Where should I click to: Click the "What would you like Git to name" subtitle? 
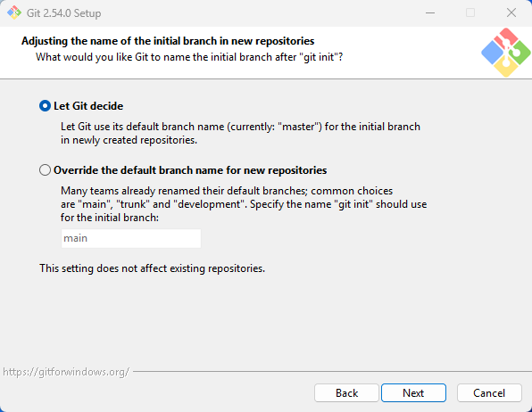click(189, 57)
